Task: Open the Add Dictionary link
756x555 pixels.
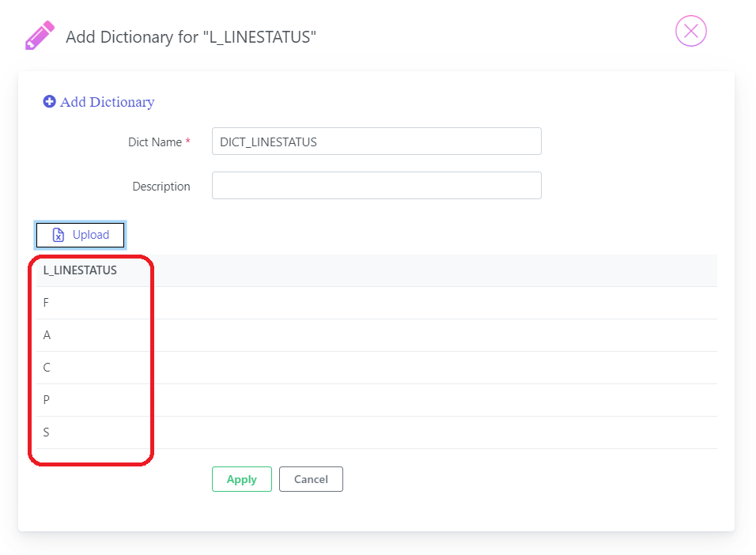Action: point(107,102)
